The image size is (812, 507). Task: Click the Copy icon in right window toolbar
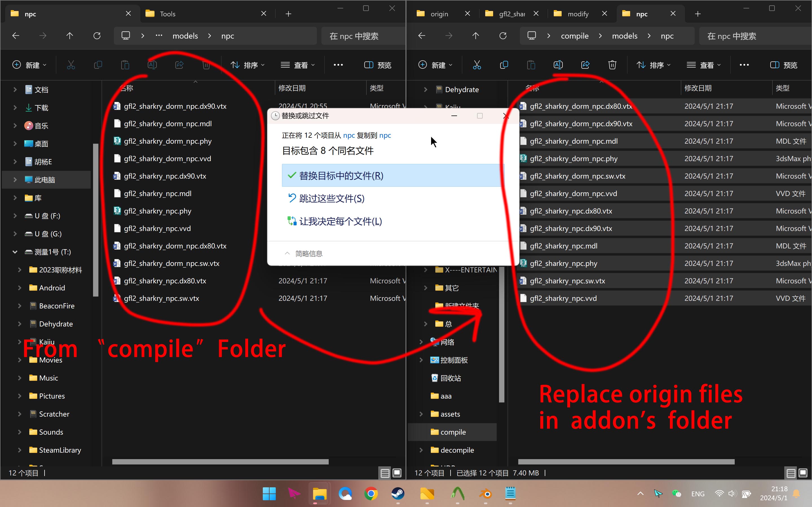pos(504,65)
